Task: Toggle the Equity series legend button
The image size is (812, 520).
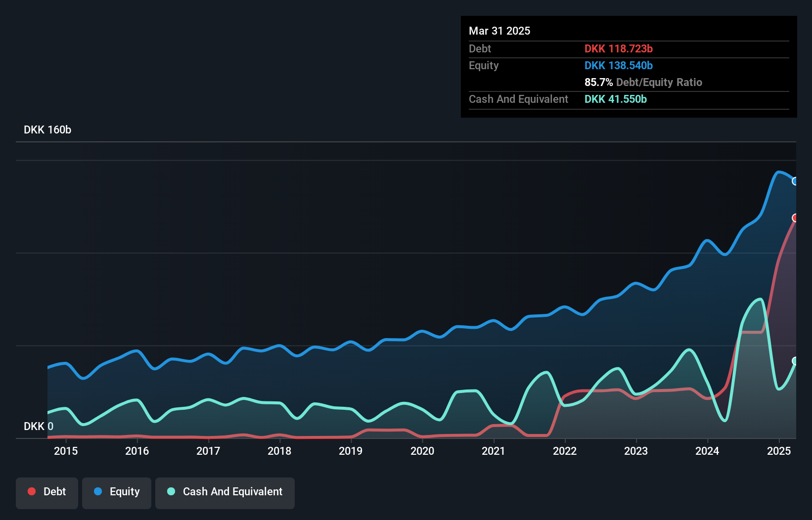Action: click(x=117, y=493)
